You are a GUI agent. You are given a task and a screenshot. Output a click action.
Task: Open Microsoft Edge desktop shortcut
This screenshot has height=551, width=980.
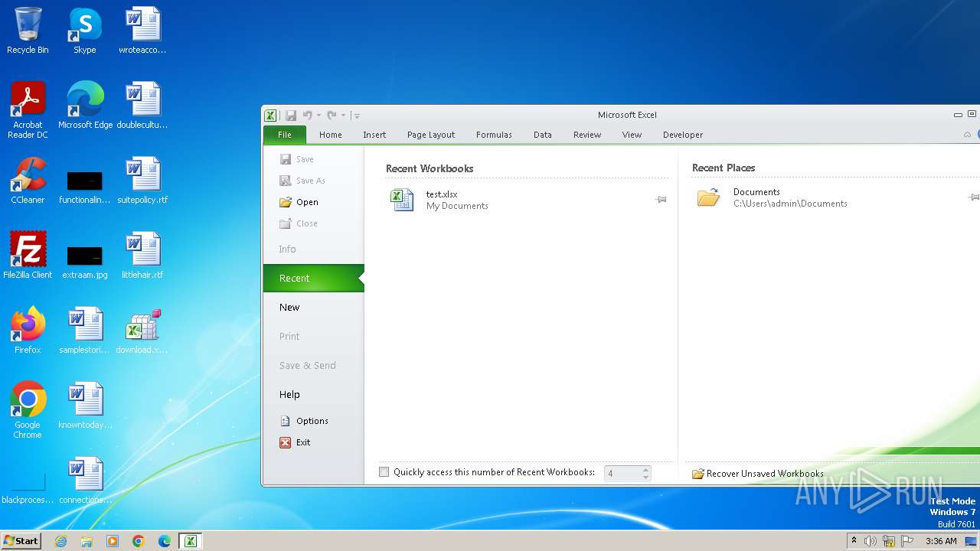coord(85,106)
